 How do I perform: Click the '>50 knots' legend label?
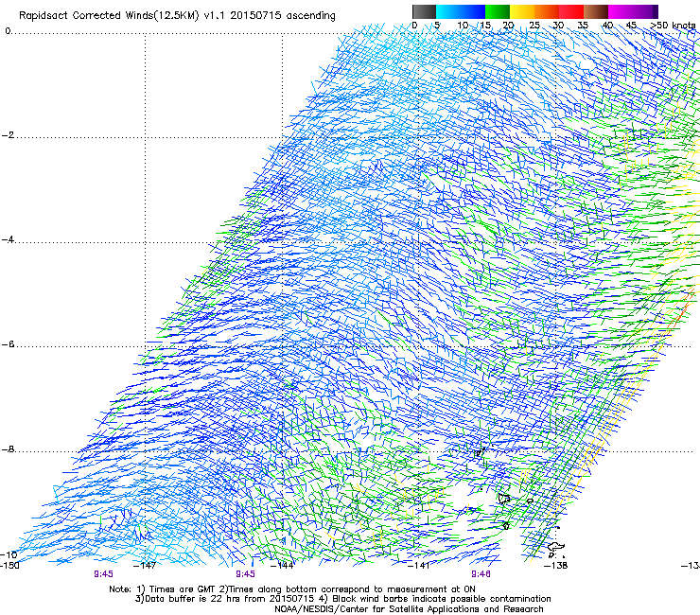[x=674, y=26]
